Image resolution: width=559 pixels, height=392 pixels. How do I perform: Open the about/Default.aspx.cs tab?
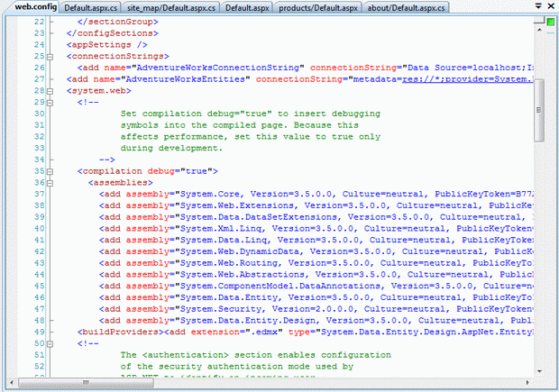click(406, 8)
